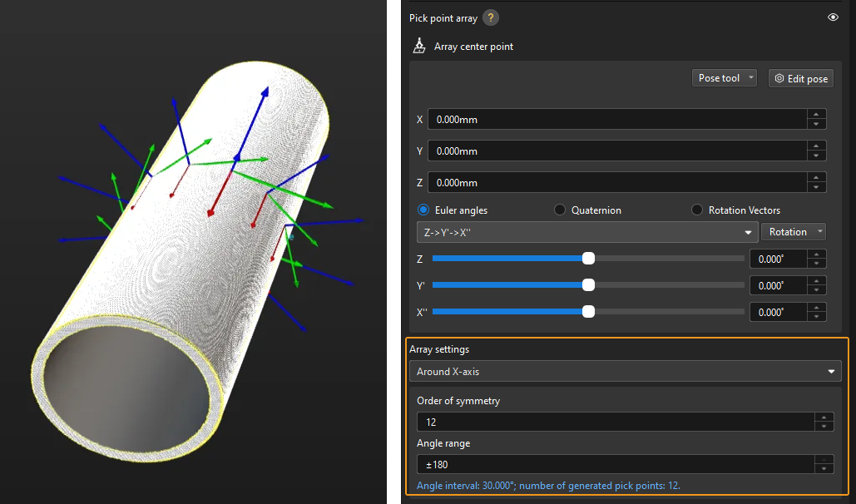Click the Array center point icon
856x504 pixels.
tap(420, 47)
